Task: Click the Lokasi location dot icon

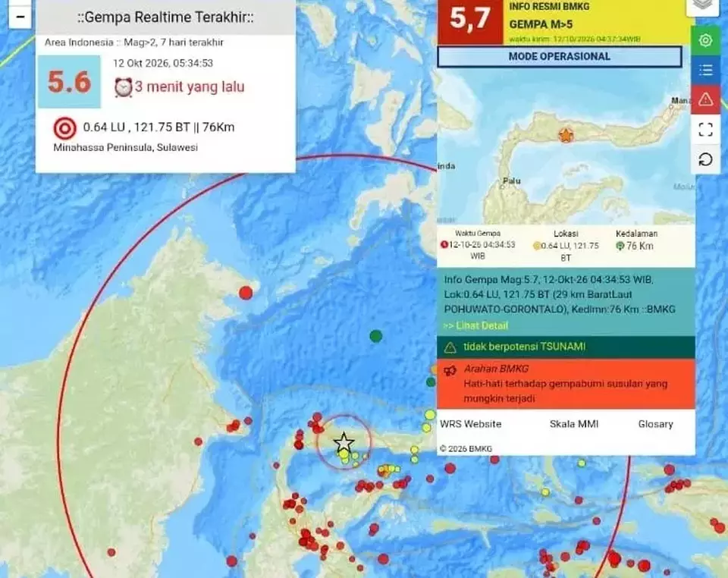Action: pyautogui.click(x=537, y=246)
